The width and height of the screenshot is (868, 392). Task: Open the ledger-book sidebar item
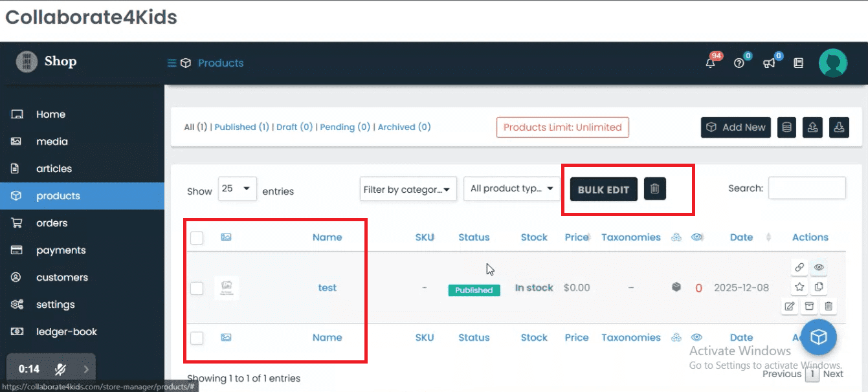pyautogui.click(x=66, y=332)
